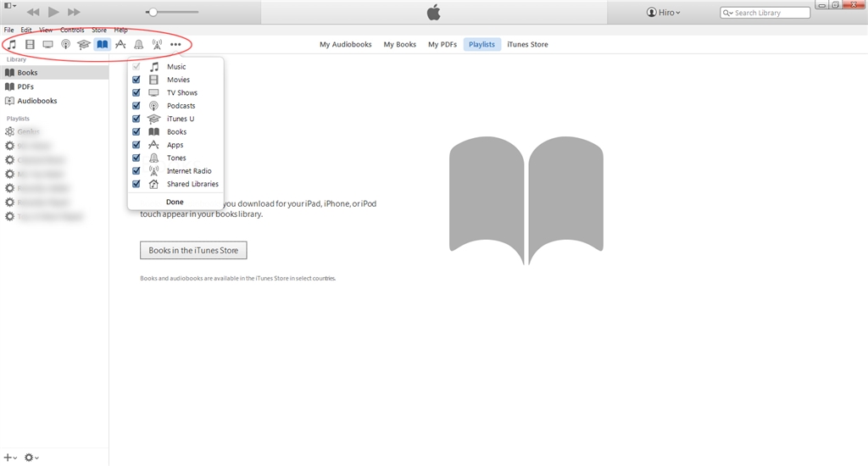Open the window menu icon at top-left
The image size is (868, 466).
10,6
